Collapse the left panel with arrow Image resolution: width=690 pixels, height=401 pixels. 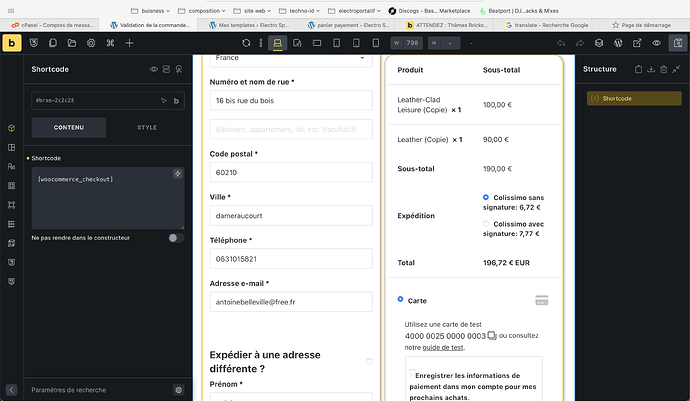click(12, 389)
